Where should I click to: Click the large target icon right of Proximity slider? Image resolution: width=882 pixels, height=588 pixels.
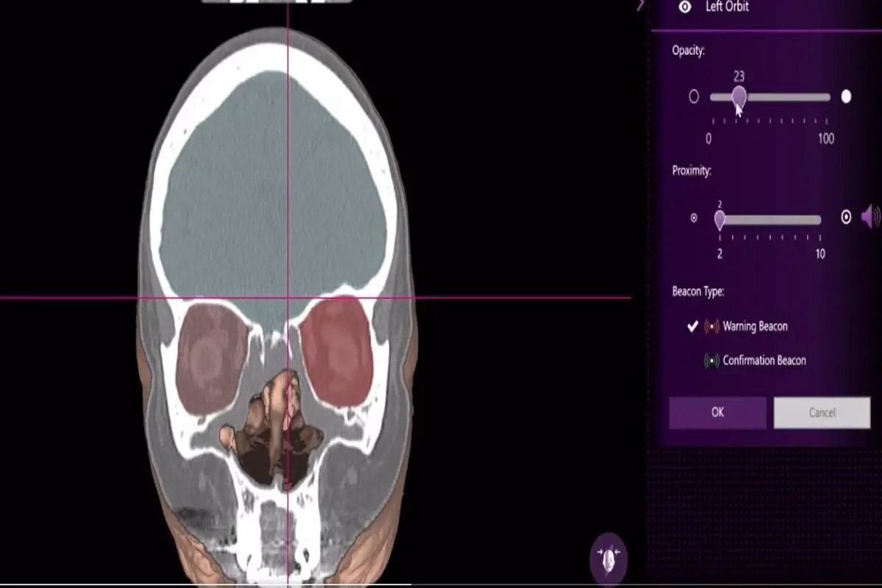point(846,218)
